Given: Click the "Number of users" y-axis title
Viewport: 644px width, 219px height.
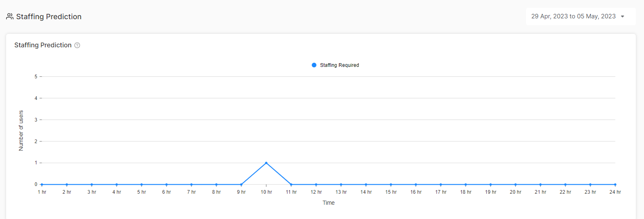Looking at the screenshot, I should click(x=21, y=131).
